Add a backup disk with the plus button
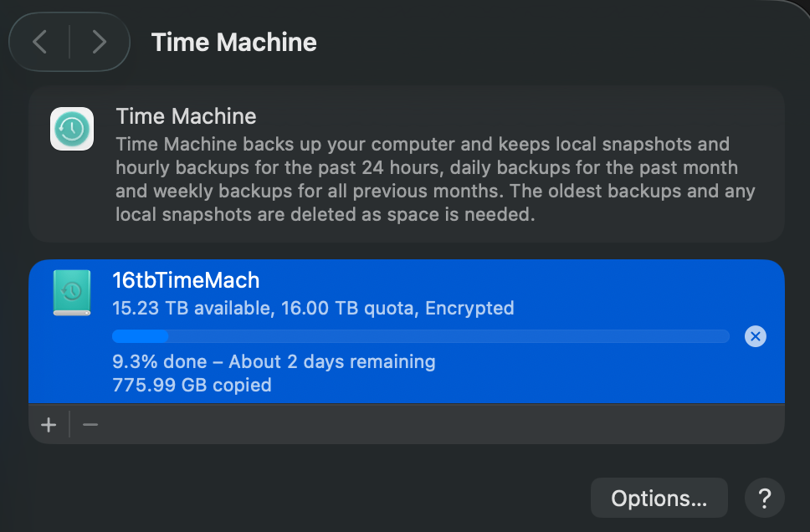The image size is (810, 532). point(49,425)
